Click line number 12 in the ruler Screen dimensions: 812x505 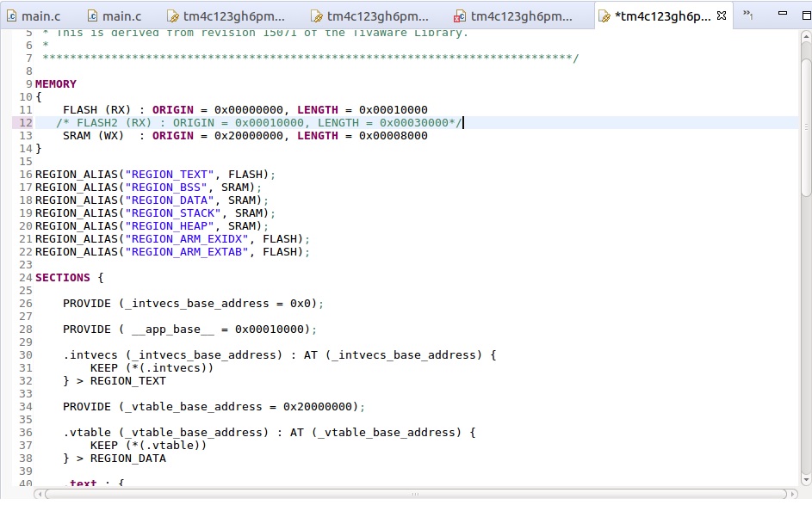point(23,123)
